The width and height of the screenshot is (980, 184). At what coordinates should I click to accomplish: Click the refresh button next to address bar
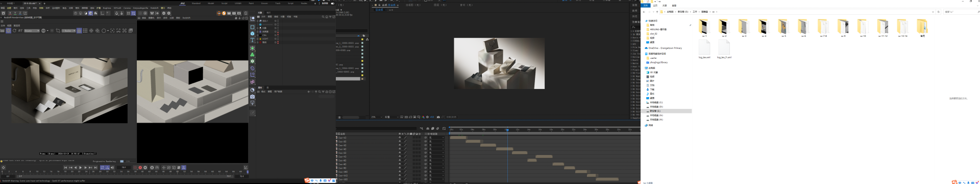[939, 12]
